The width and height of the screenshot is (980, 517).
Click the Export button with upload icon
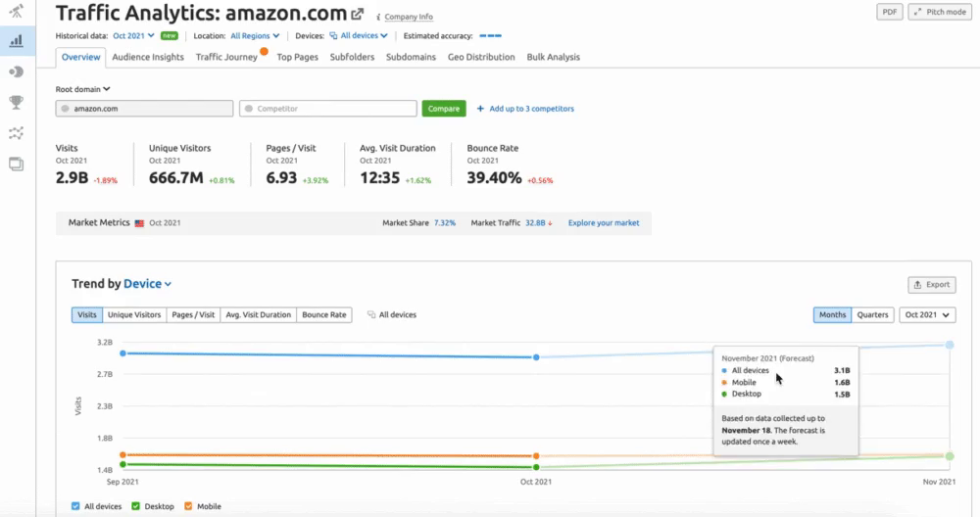931,285
